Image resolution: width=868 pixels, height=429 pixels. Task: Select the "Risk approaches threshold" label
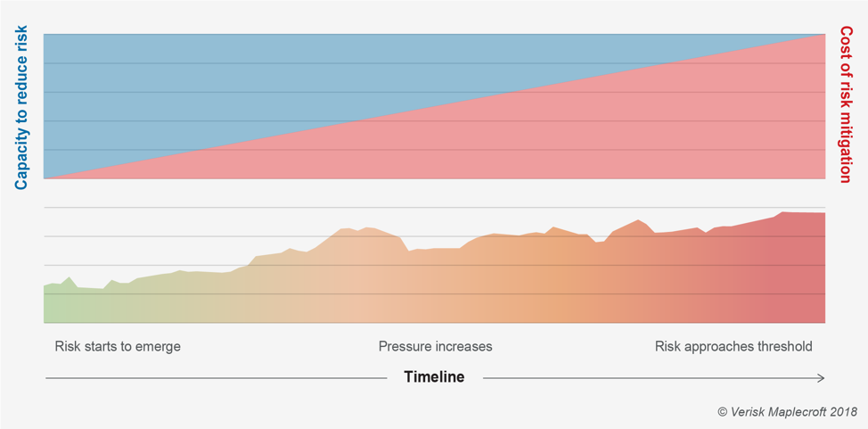(733, 346)
